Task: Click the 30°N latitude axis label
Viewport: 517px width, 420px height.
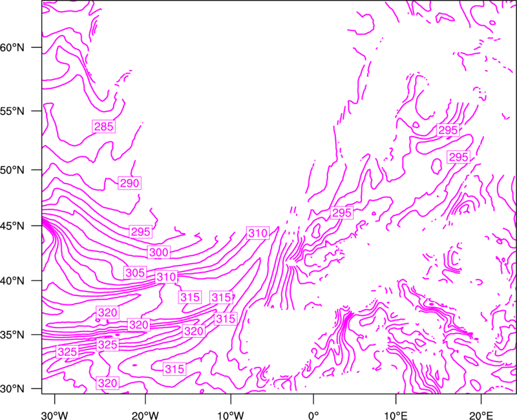Action: point(12,389)
